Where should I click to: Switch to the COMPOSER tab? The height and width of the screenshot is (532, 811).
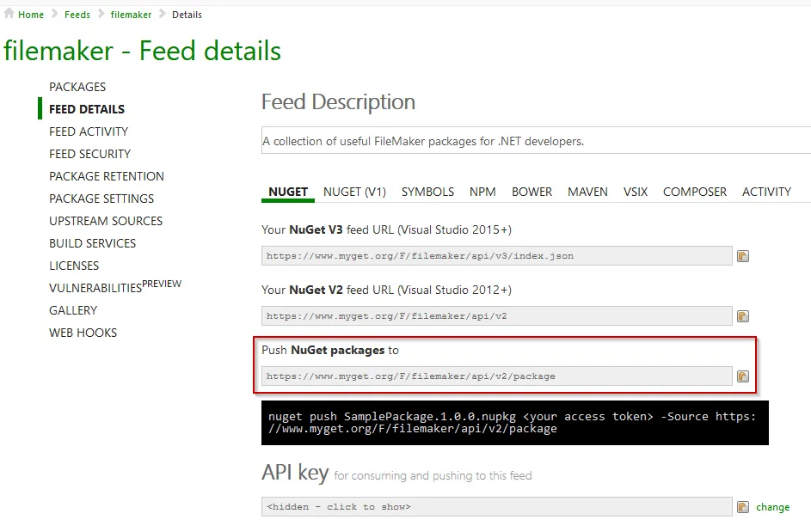point(695,192)
